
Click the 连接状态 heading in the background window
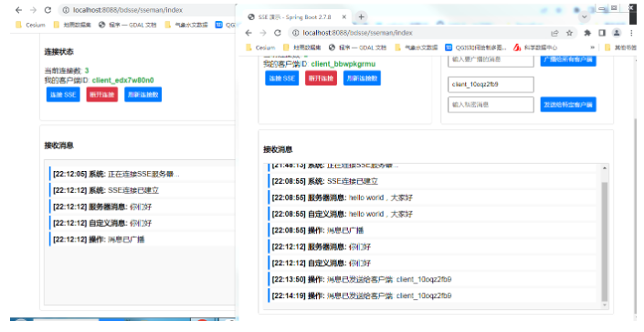coord(58,52)
